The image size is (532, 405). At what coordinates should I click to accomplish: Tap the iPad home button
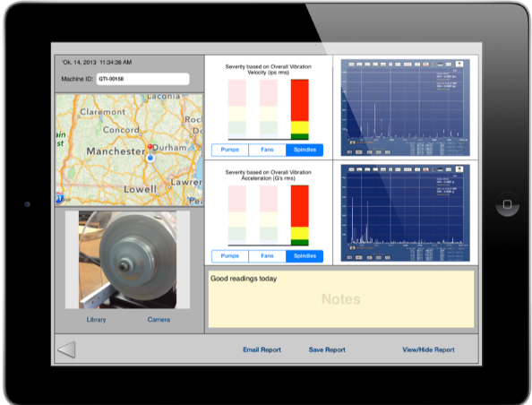[507, 204]
